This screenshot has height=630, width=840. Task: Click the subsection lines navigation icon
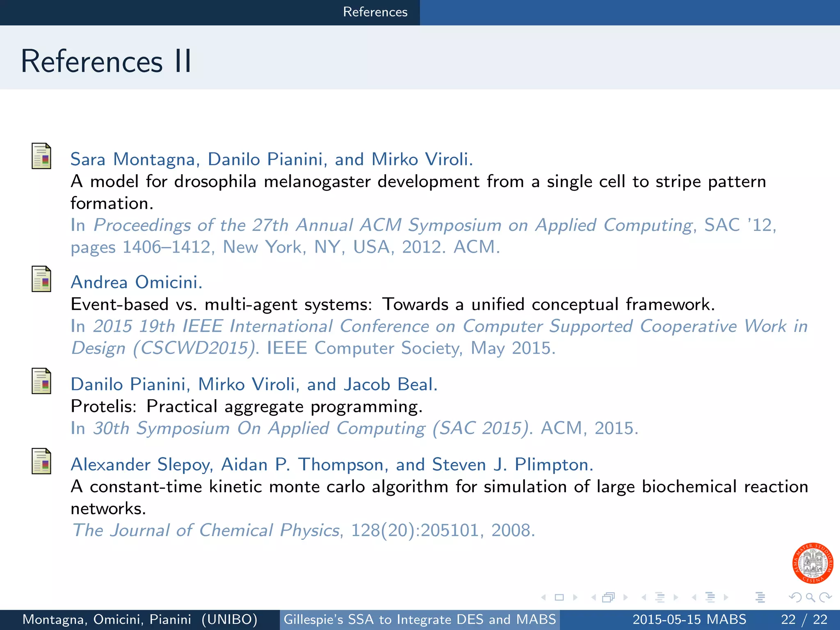[x=660, y=598]
